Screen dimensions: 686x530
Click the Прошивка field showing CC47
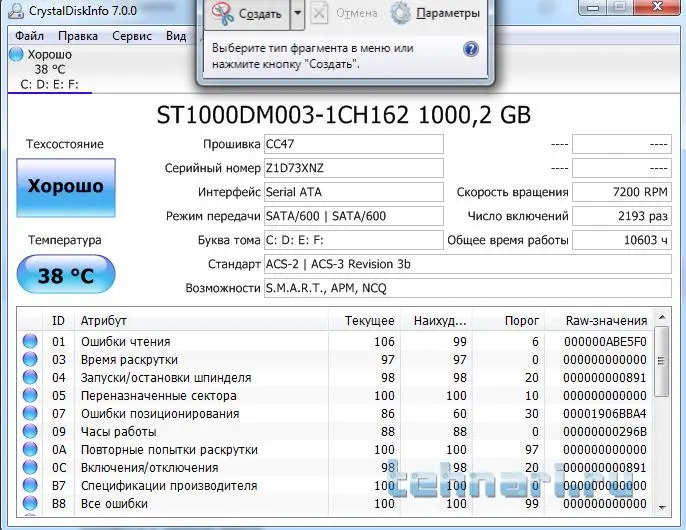click(x=354, y=144)
